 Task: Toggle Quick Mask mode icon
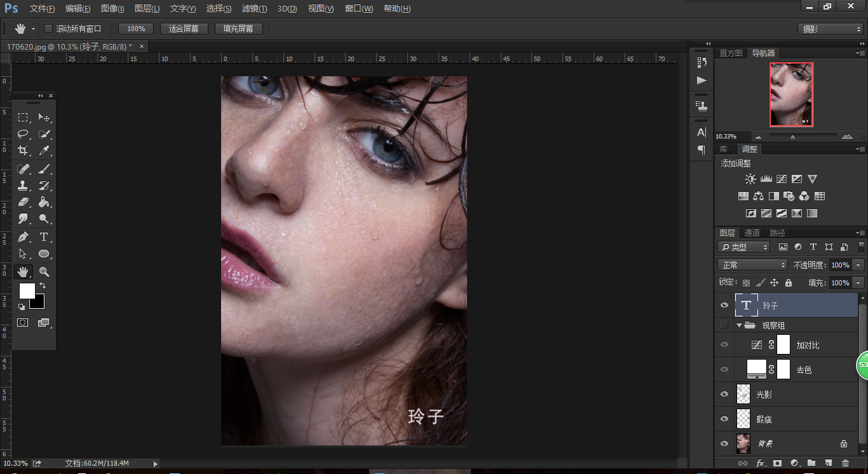[x=23, y=322]
